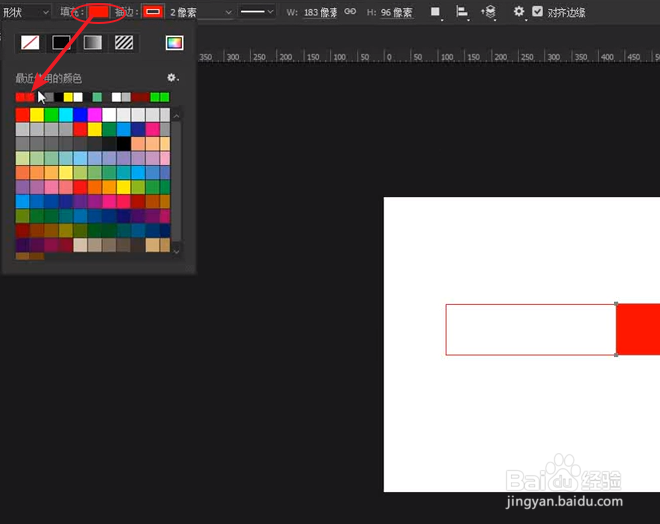The image size is (660, 524).
Task: Pick the yellow recently used color
Action: (x=68, y=98)
